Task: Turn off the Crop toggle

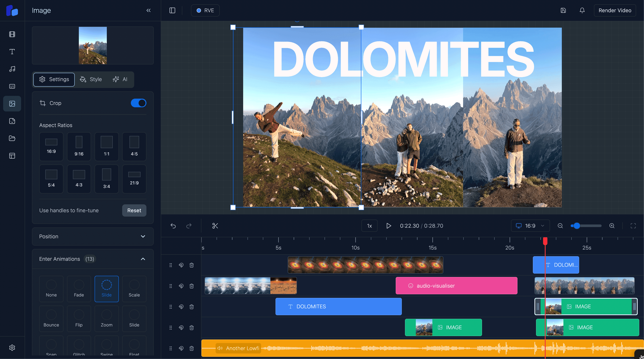Action: [139, 103]
